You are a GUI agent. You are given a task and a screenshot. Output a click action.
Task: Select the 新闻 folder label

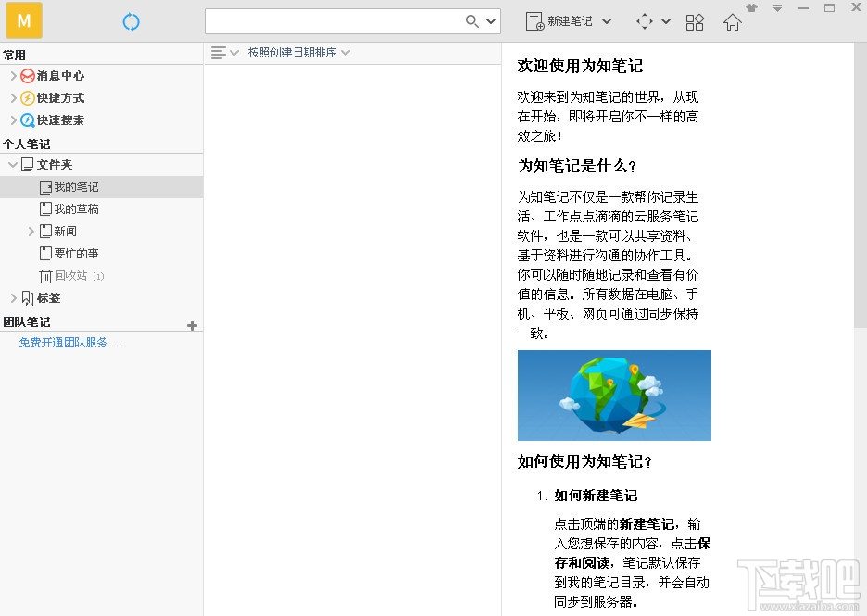click(65, 232)
